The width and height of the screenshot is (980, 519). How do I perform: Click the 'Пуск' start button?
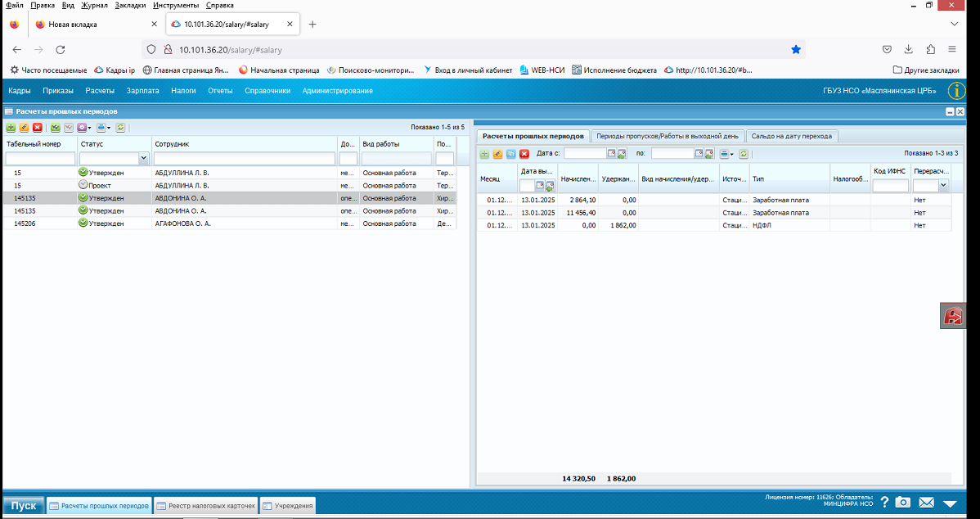pos(24,505)
